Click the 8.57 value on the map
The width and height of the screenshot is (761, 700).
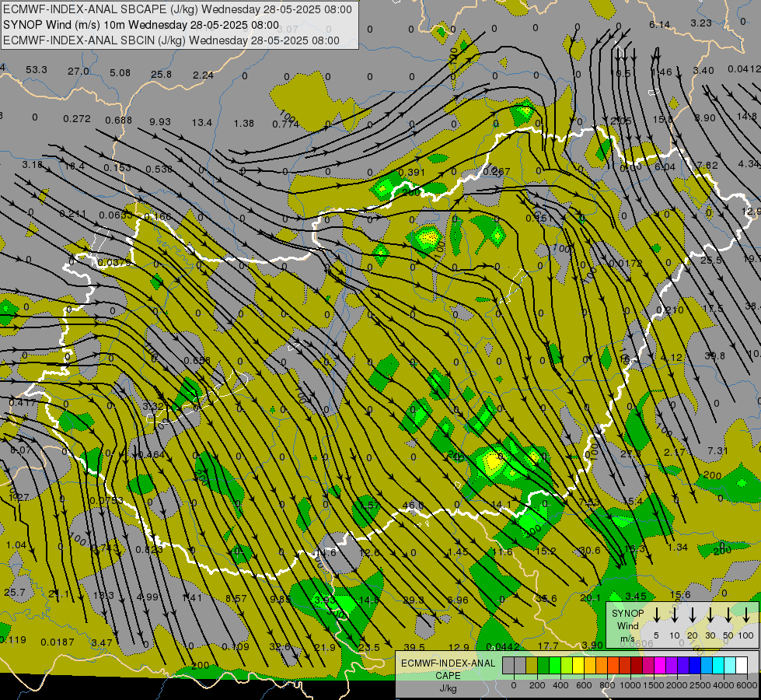236,598
